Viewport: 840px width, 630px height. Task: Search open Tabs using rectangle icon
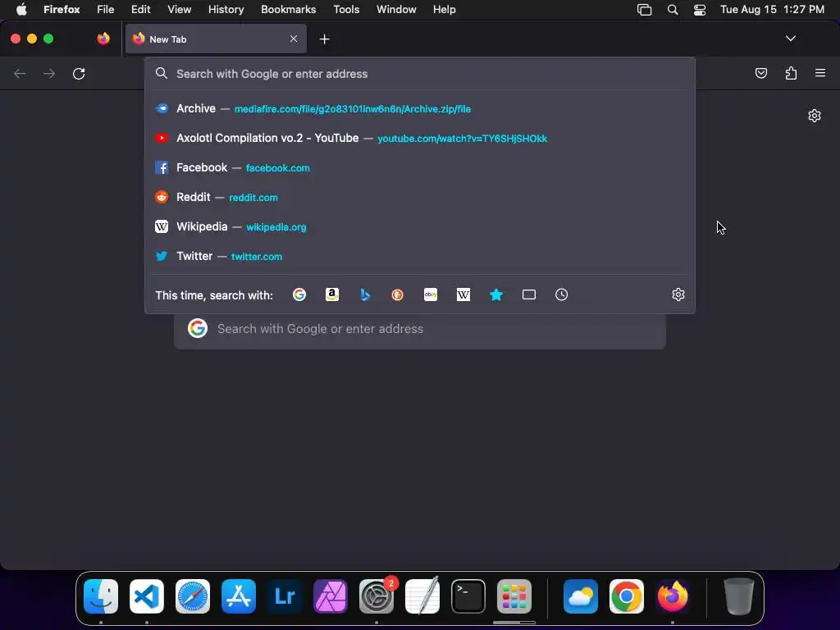pyautogui.click(x=529, y=294)
